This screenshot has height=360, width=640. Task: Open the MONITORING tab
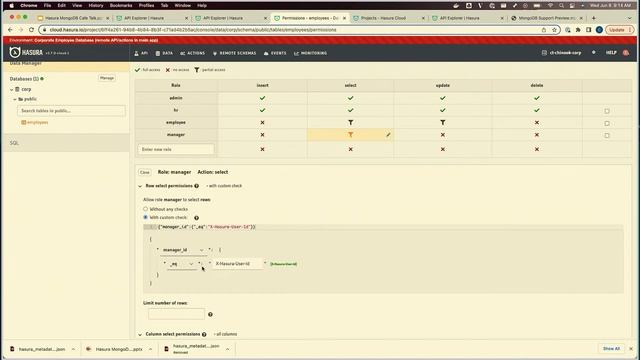(x=310, y=53)
